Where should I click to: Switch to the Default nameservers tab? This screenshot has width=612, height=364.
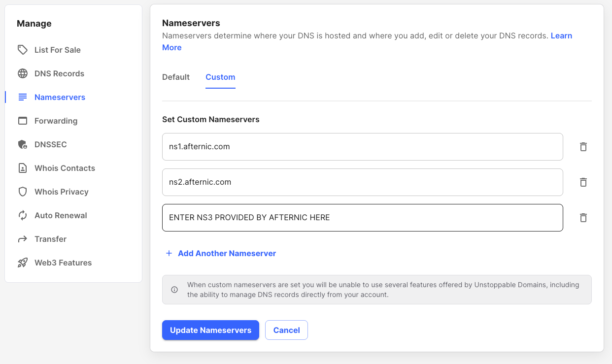pyautogui.click(x=176, y=77)
